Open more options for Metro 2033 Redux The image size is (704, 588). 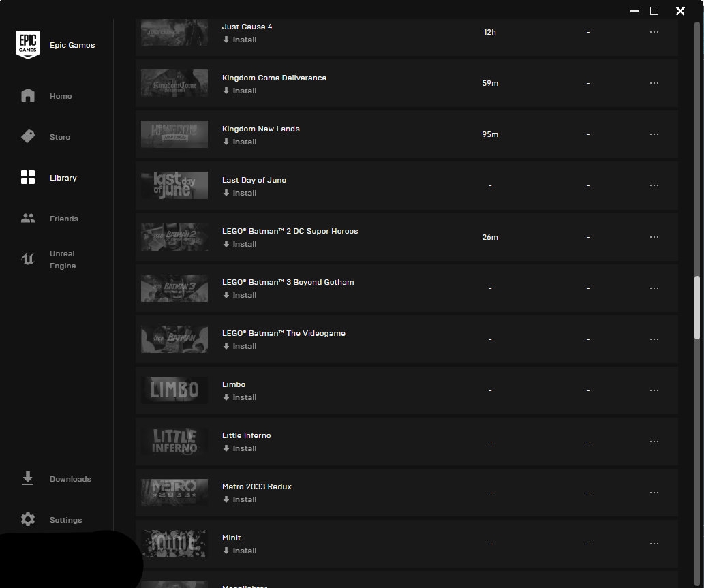(x=654, y=493)
